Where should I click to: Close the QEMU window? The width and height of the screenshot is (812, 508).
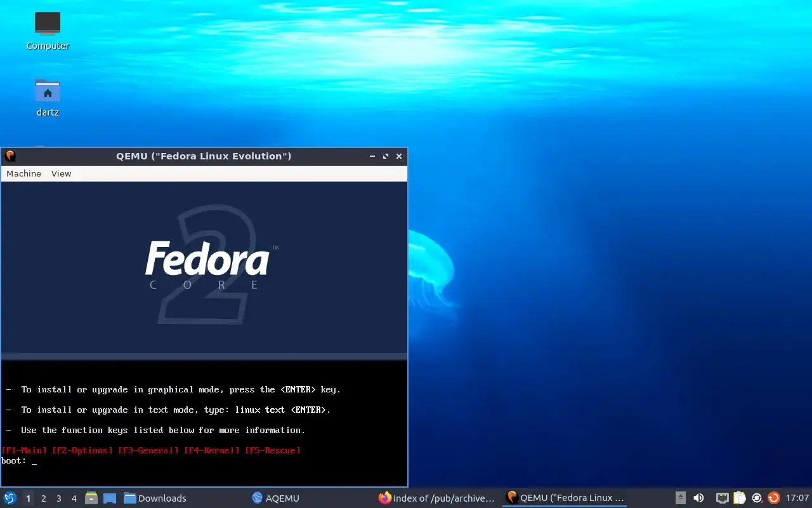(x=399, y=156)
